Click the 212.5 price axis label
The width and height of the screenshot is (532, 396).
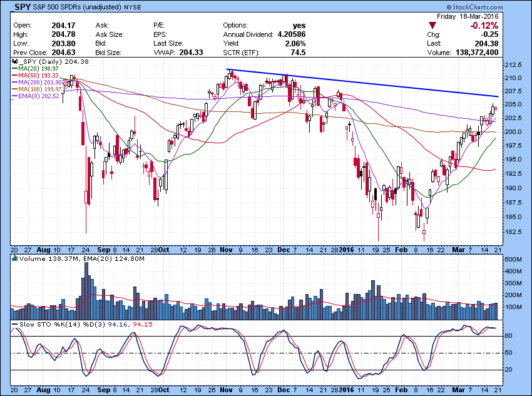pos(513,65)
